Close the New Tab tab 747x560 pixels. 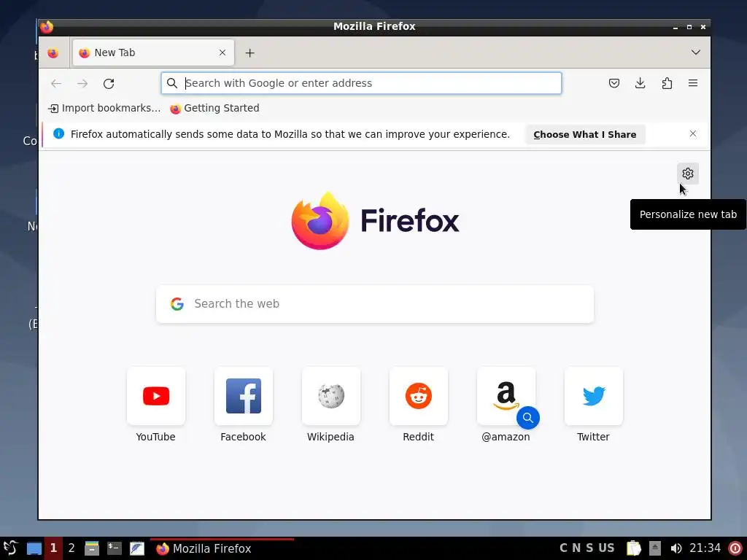coord(222,52)
